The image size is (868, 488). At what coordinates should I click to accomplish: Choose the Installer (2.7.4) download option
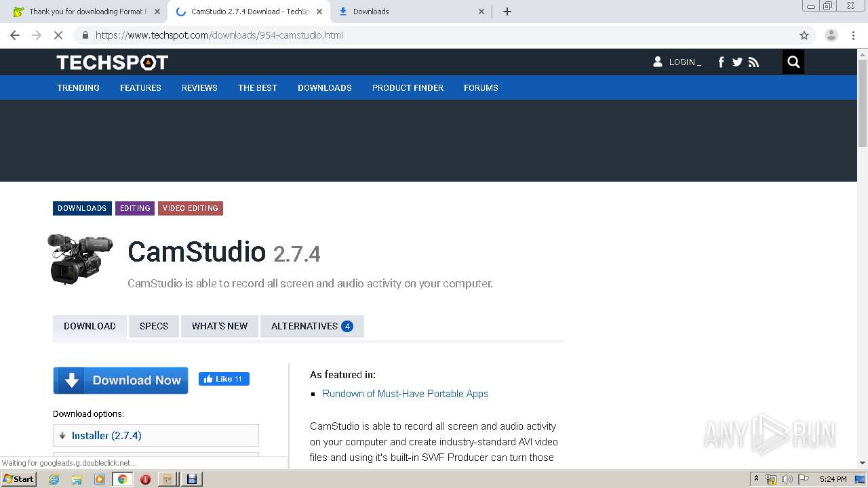click(x=156, y=436)
